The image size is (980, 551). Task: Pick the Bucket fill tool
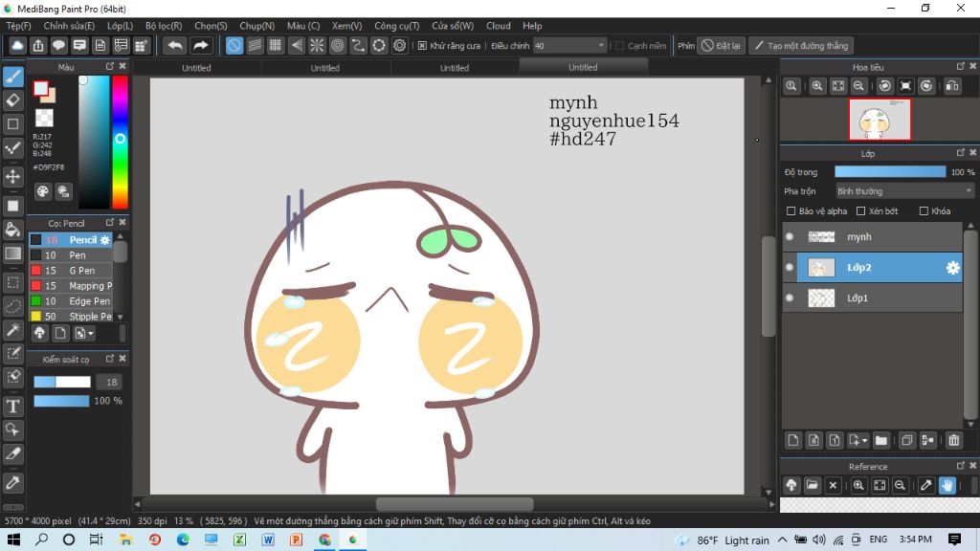(x=13, y=230)
